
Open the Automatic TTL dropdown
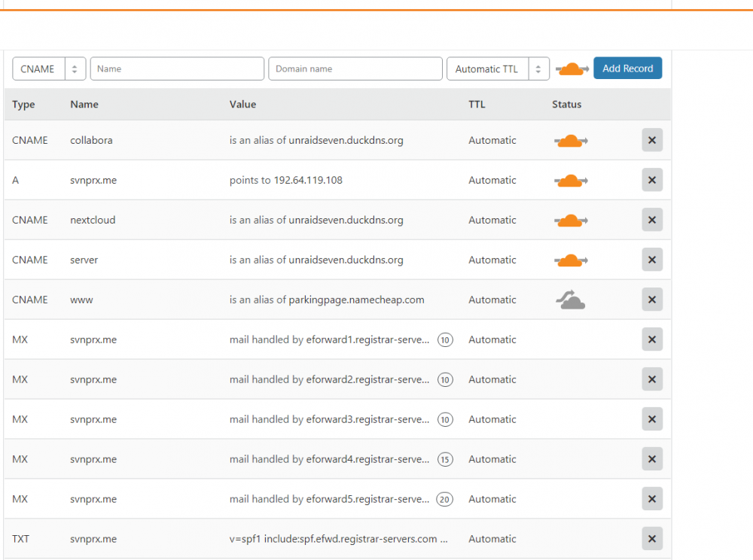[x=498, y=68]
